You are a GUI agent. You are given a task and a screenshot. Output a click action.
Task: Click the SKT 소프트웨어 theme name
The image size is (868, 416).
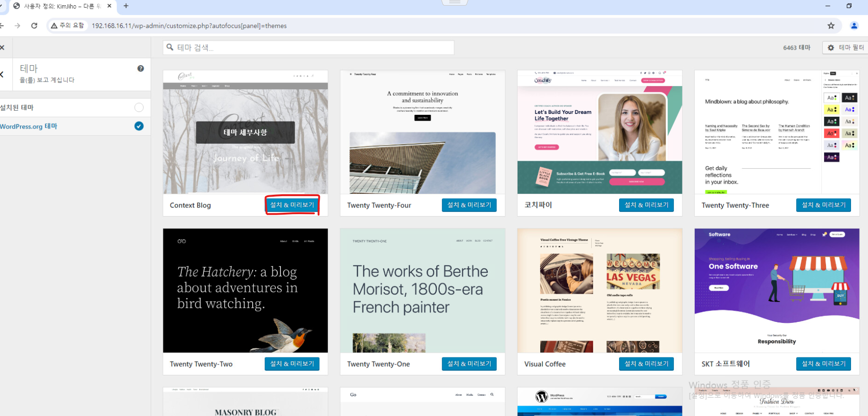click(x=726, y=364)
